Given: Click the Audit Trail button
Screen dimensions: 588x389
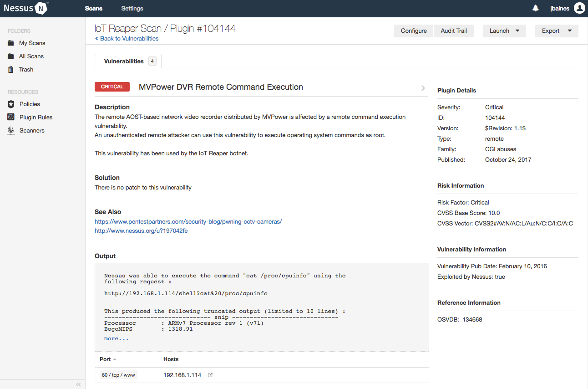Looking at the screenshot, I should (454, 31).
